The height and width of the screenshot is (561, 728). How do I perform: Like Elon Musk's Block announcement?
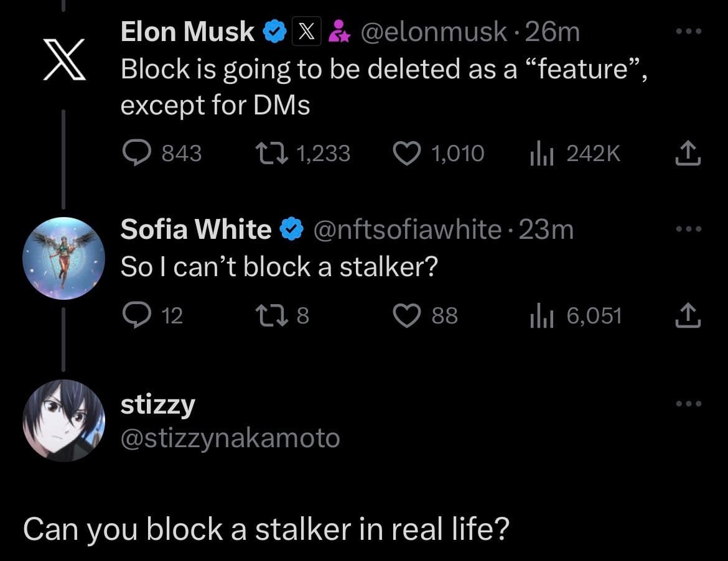coord(408,153)
